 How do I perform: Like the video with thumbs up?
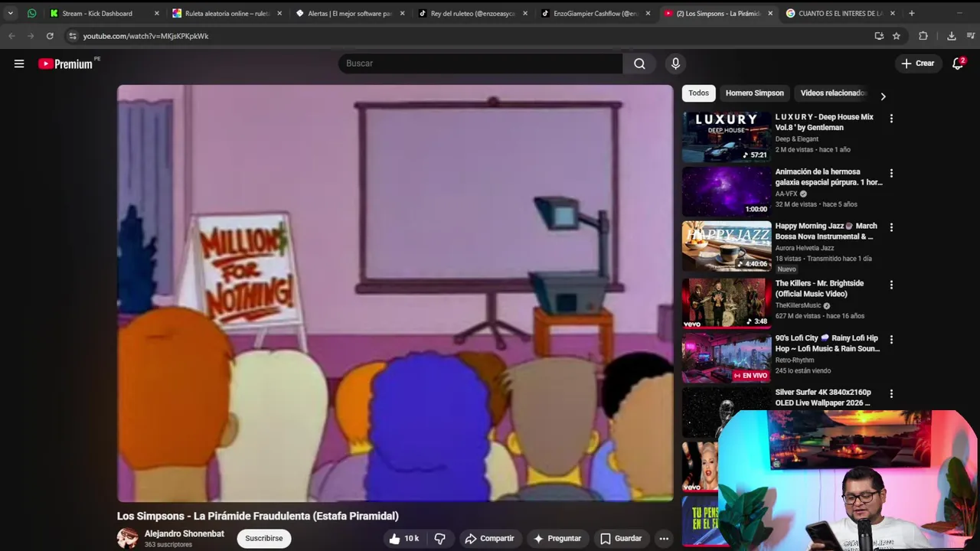pyautogui.click(x=403, y=539)
